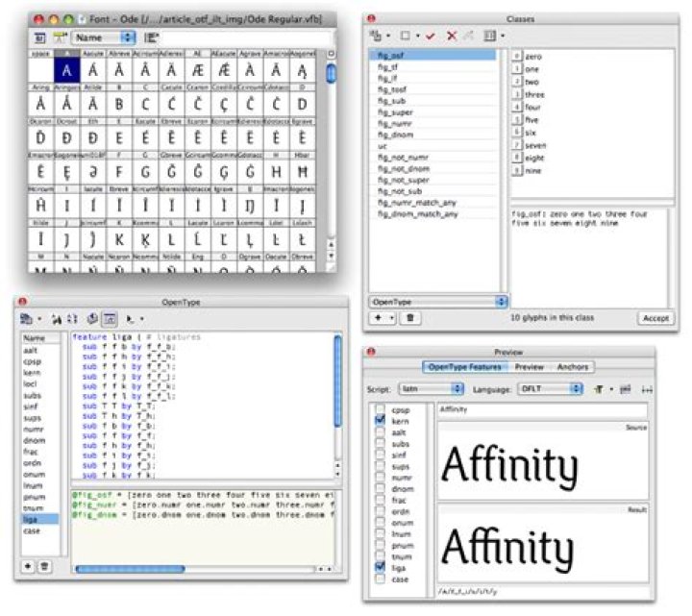Click Accept button in Classes window

pyautogui.click(x=655, y=318)
